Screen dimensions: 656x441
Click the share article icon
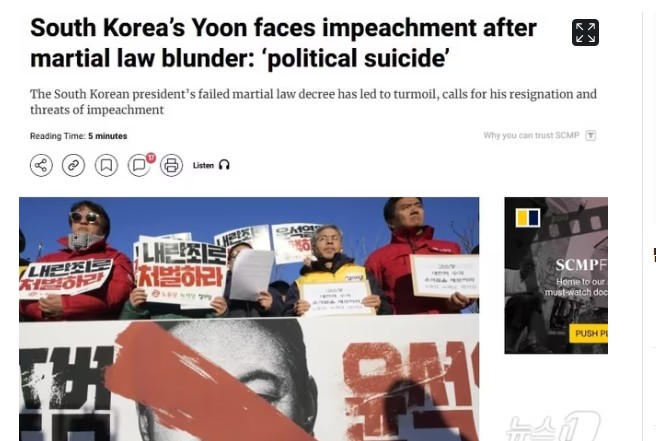pyautogui.click(x=41, y=165)
